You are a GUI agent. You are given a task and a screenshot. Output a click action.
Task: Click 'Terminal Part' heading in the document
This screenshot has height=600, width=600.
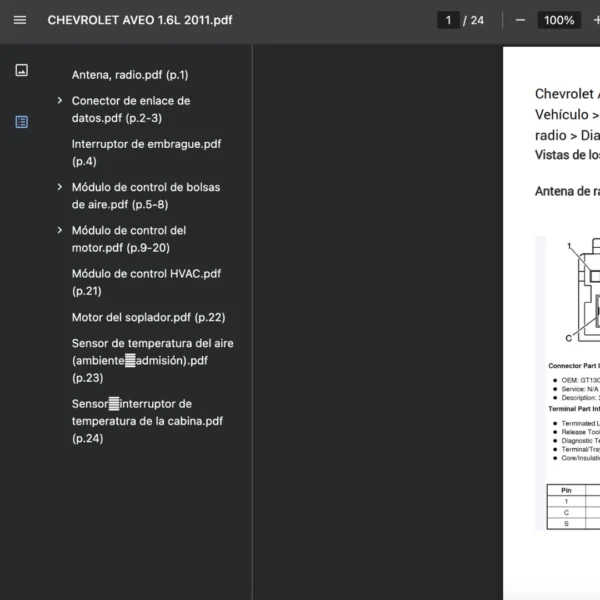coord(574,409)
